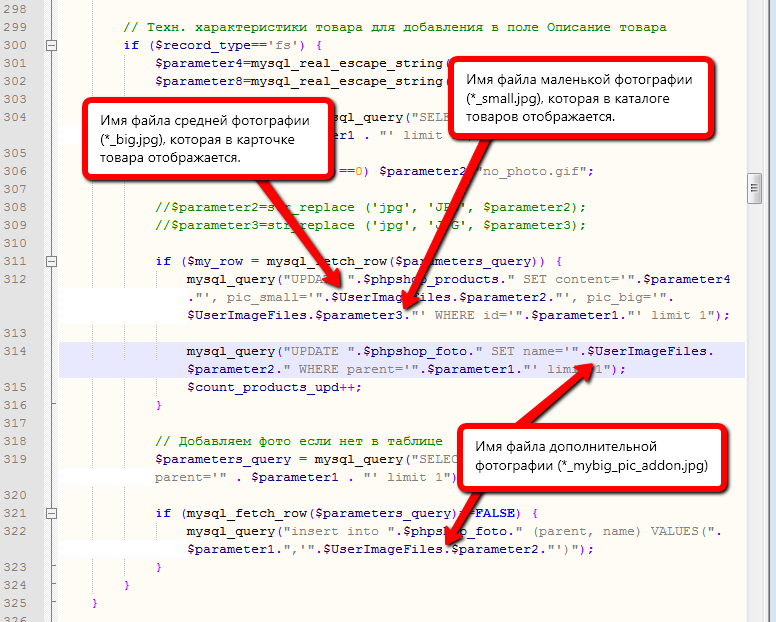Click 'mysql_query' call on line 312

click(231, 279)
